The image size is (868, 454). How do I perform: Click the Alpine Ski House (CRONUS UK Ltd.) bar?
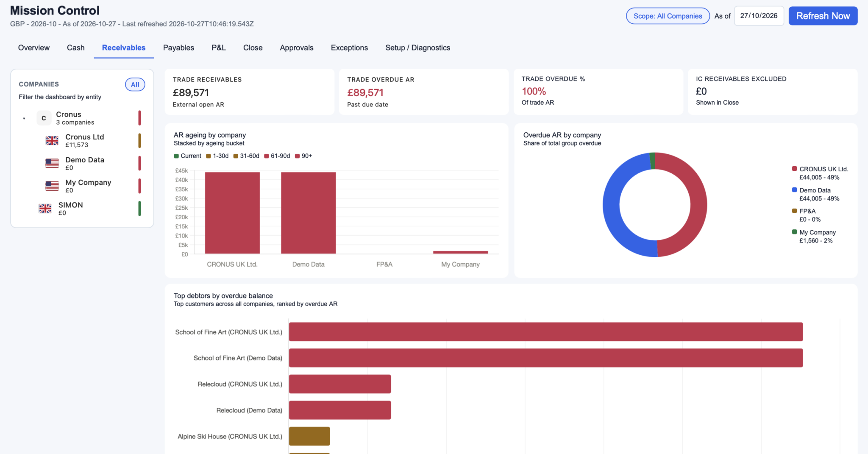(309, 436)
